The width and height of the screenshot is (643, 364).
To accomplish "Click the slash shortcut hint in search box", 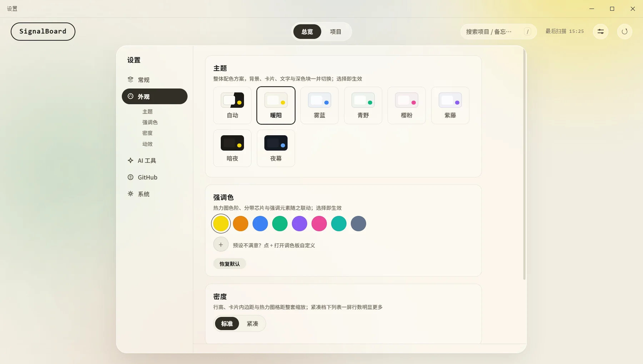I will (x=528, y=31).
